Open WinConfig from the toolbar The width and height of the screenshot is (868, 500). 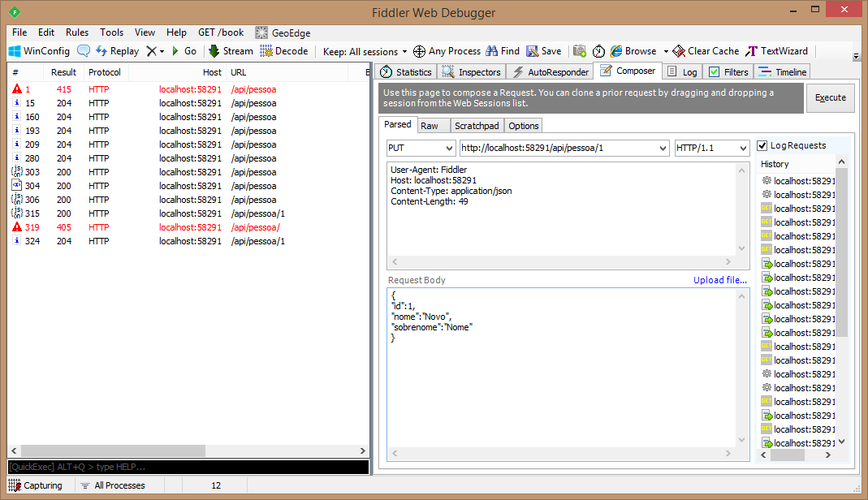[x=39, y=51]
